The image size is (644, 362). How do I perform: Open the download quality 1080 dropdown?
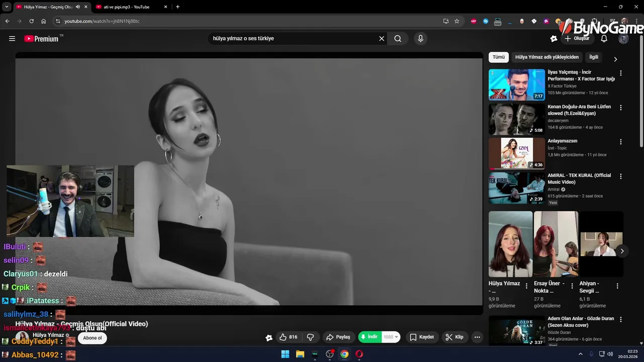[390, 337]
